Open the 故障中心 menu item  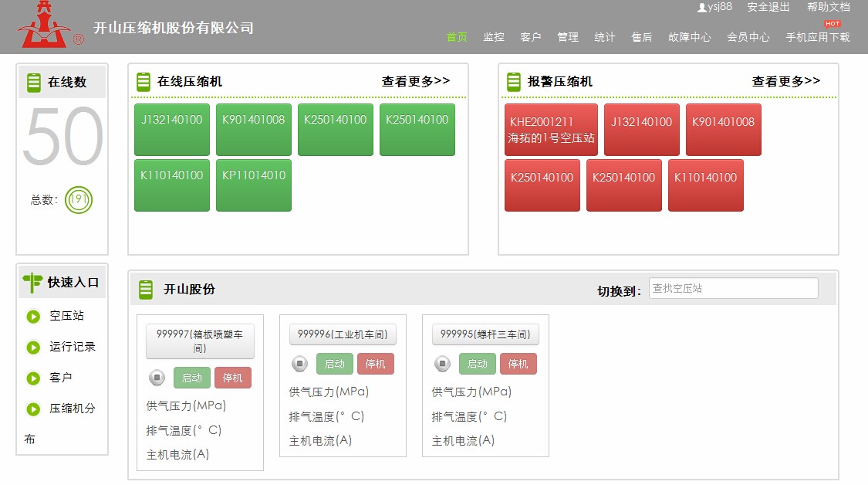(x=689, y=37)
